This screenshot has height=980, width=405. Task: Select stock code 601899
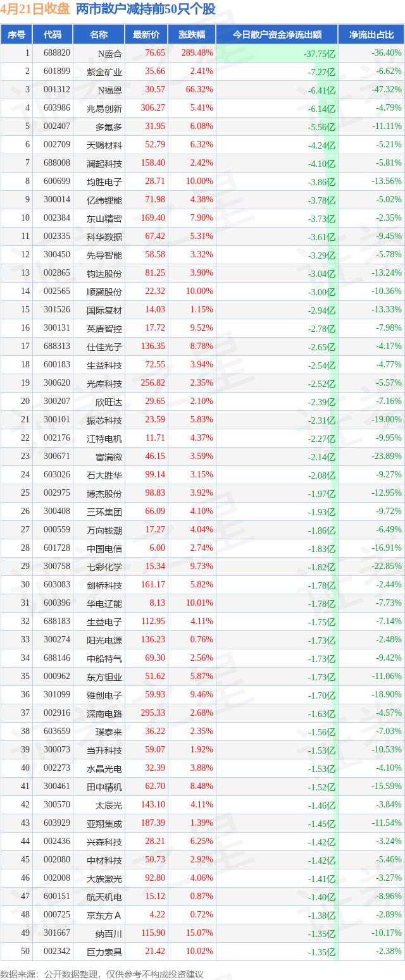58,71
